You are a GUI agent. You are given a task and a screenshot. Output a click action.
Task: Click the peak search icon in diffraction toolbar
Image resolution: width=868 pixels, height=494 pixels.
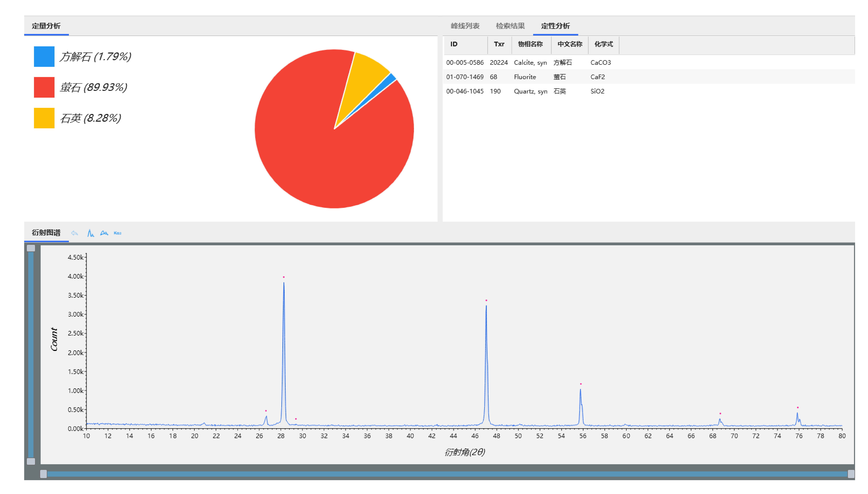90,233
